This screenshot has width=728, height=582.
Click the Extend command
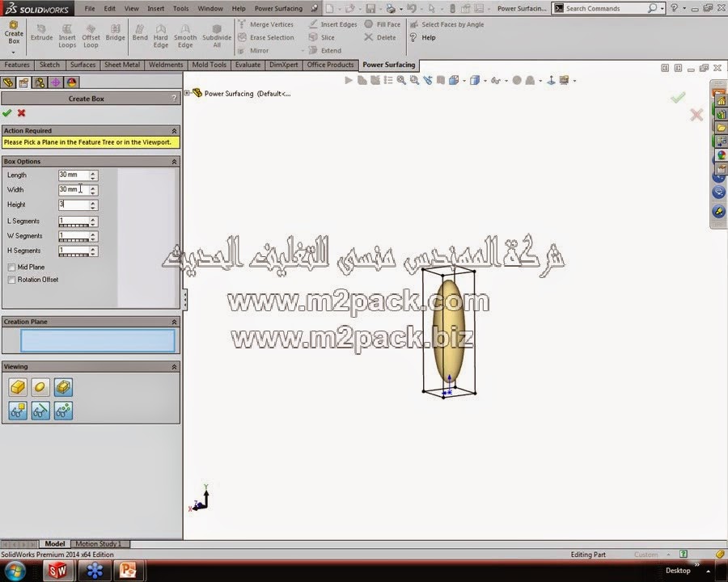tap(325, 50)
